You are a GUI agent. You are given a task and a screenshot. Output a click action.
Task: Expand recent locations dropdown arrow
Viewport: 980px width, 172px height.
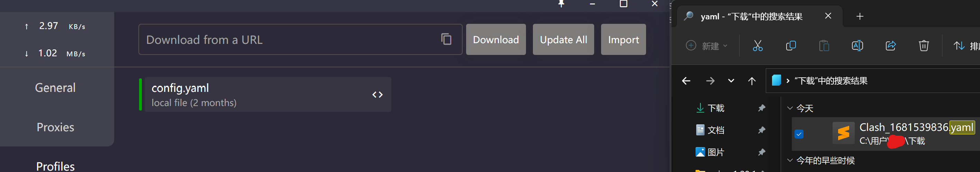click(x=731, y=80)
